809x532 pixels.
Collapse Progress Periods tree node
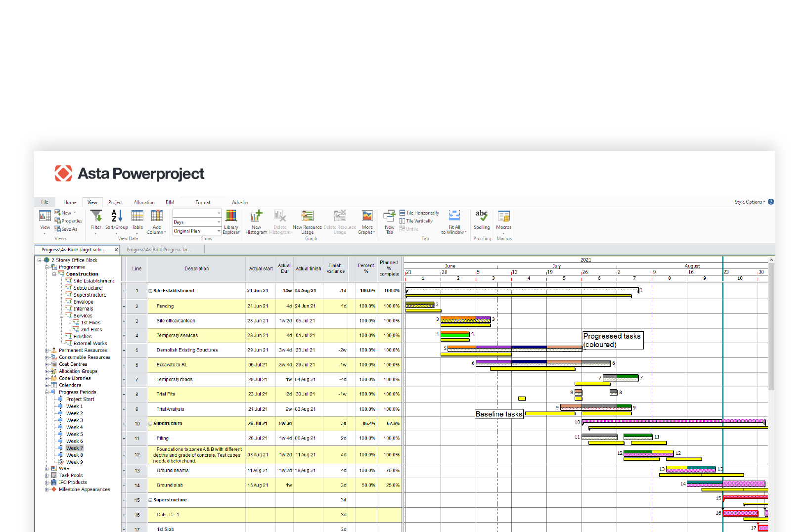click(47, 392)
